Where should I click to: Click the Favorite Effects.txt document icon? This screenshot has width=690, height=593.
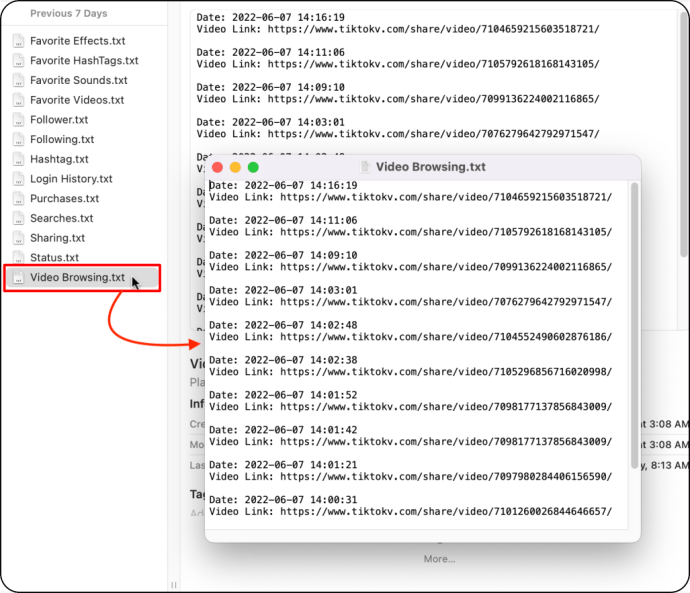pyautogui.click(x=18, y=40)
